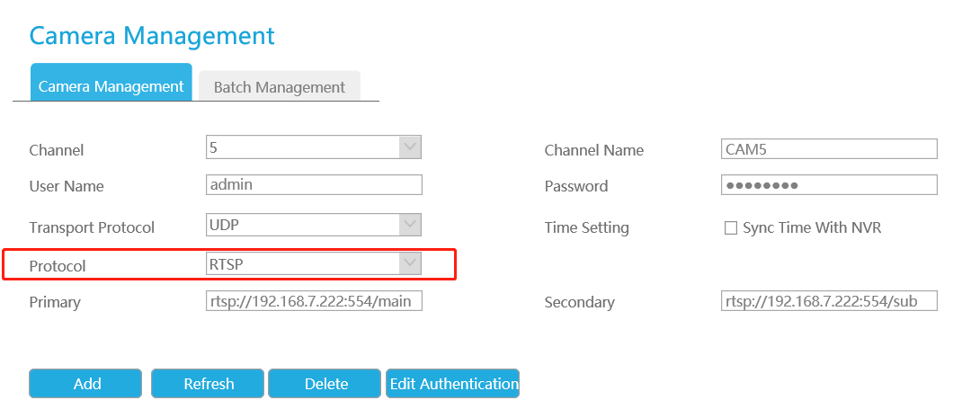Expand the Transport Protocol dropdown set to UDP
The height and width of the screenshot is (409, 980).
tap(313, 224)
